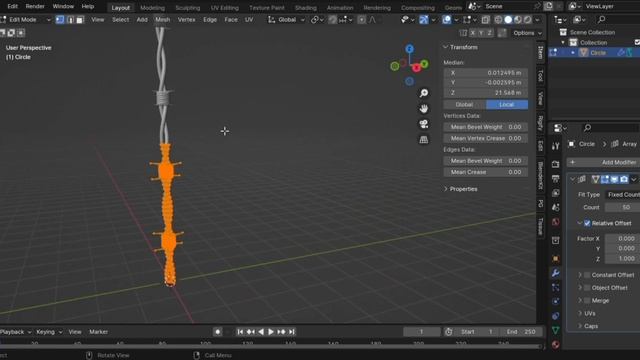Open the World properties tab icon
The image size is (640, 360).
tap(556, 222)
